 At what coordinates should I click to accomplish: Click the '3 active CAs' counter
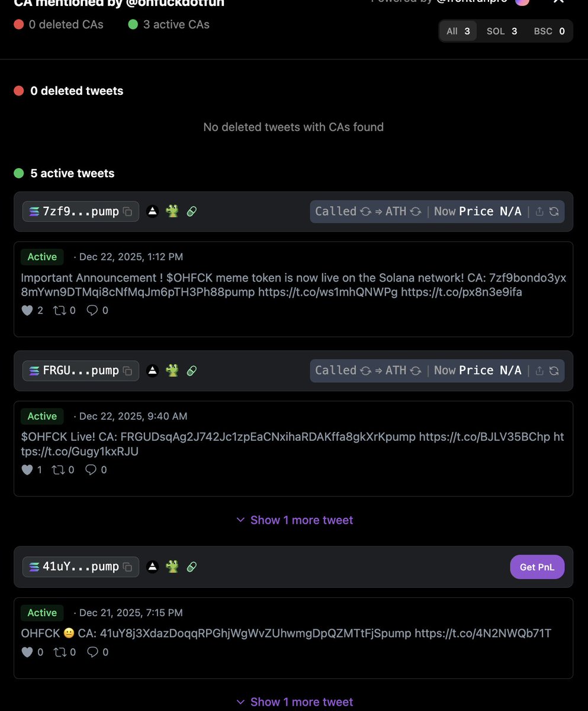pos(169,25)
